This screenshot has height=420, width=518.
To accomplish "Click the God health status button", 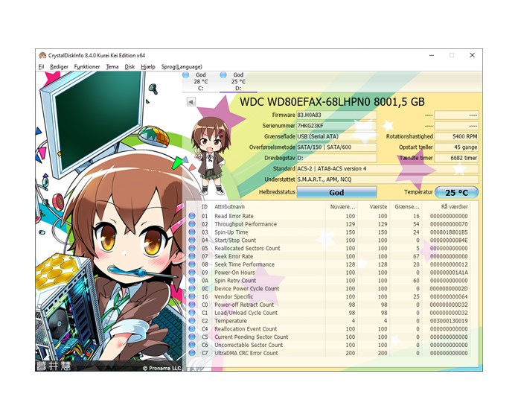I will pos(336,192).
